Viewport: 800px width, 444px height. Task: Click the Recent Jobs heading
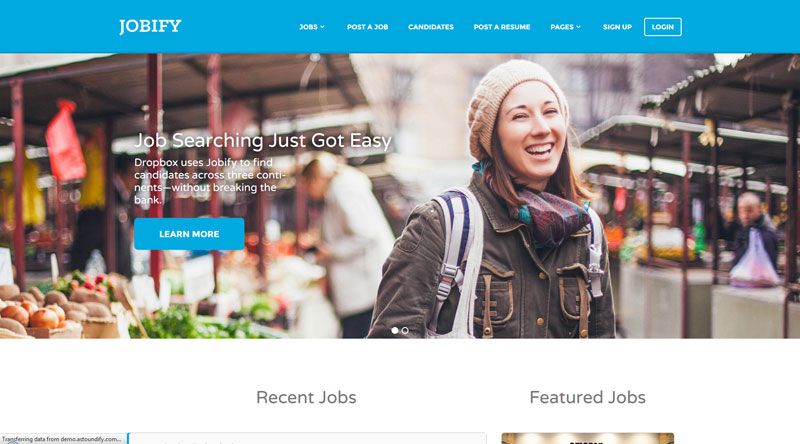(x=306, y=397)
